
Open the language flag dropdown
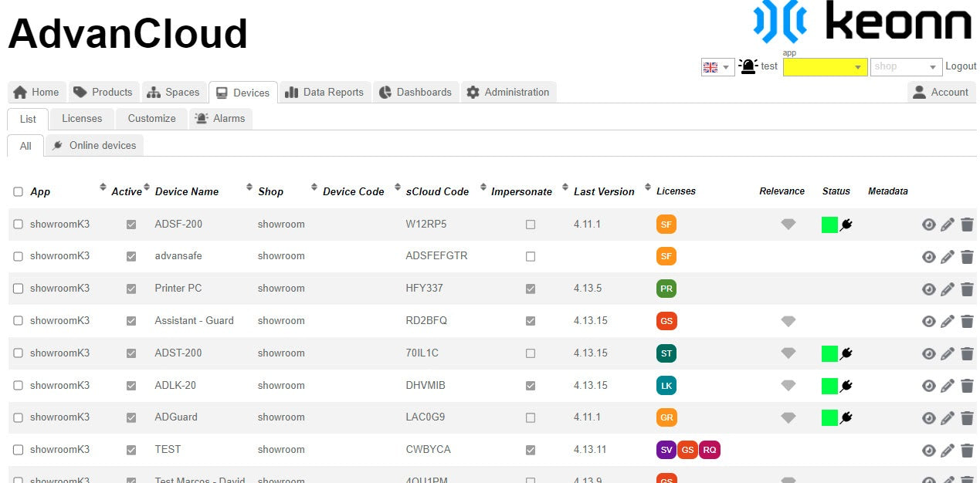tap(717, 67)
